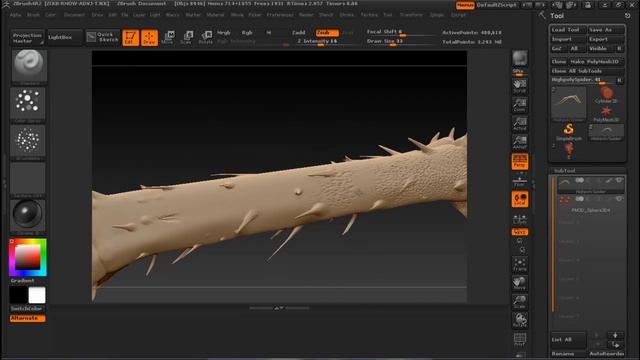The image size is (640, 360).
Task: Toggle the Mrgb channel button
Action: 224,33
